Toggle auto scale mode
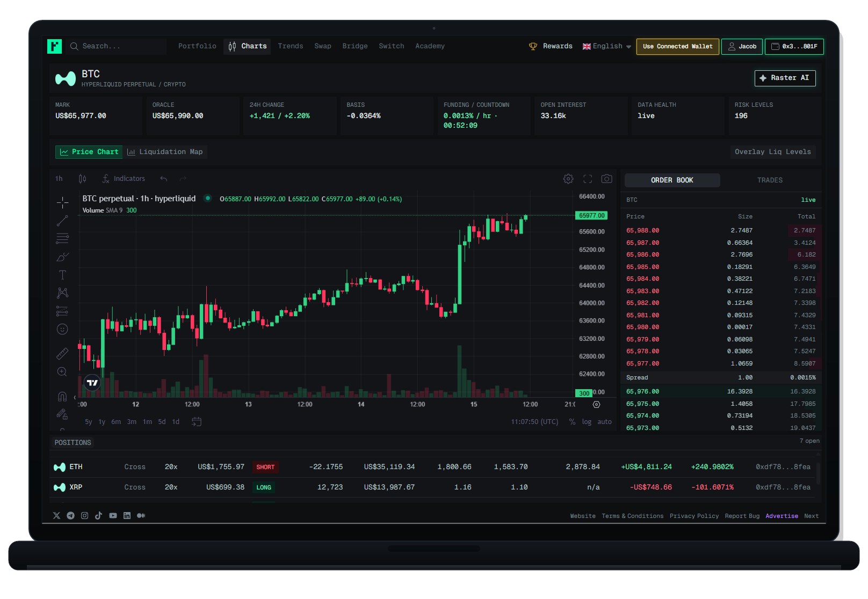This screenshot has width=868, height=599. click(604, 422)
